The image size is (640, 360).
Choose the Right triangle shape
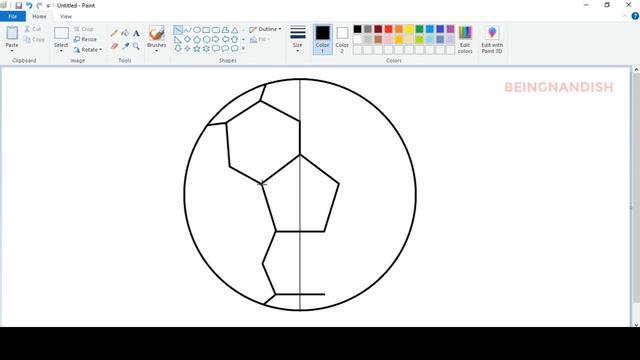178,40
